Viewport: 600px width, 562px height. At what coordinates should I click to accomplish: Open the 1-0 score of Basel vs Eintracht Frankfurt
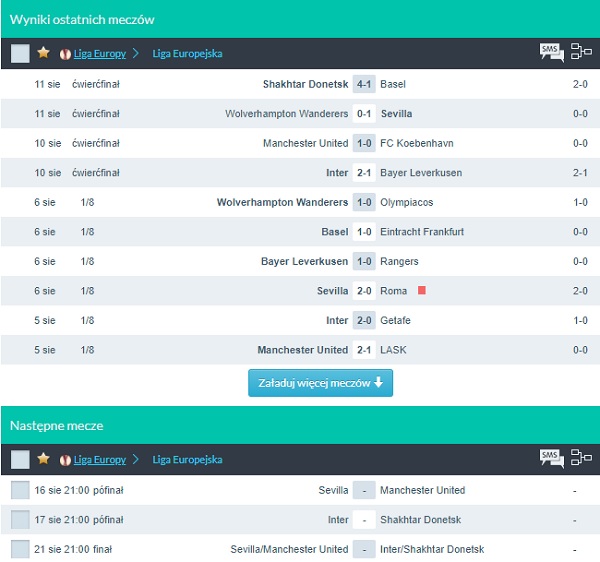364,232
